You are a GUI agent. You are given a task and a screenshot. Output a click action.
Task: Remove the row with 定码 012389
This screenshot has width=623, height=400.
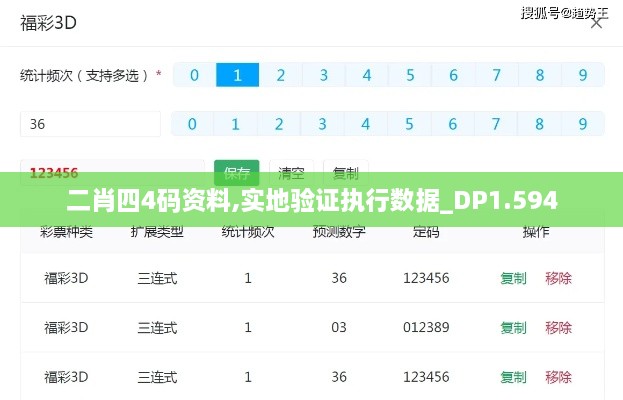point(558,327)
